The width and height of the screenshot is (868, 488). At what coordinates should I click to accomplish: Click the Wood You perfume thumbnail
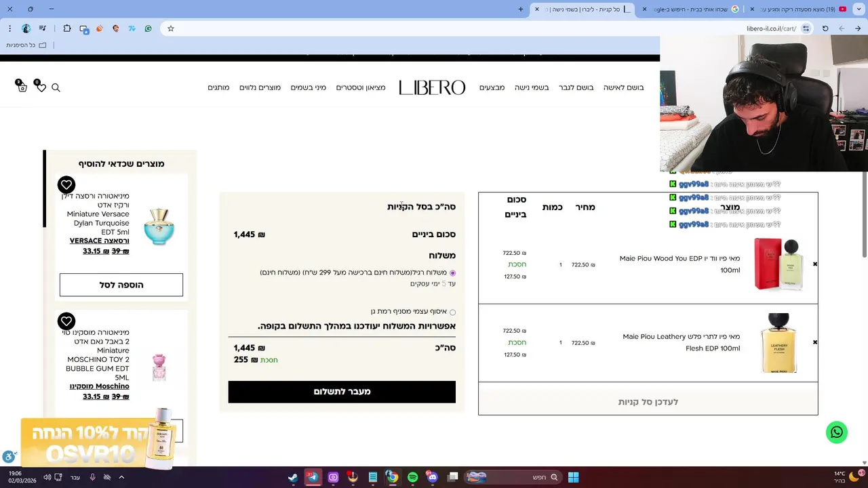pos(778,264)
